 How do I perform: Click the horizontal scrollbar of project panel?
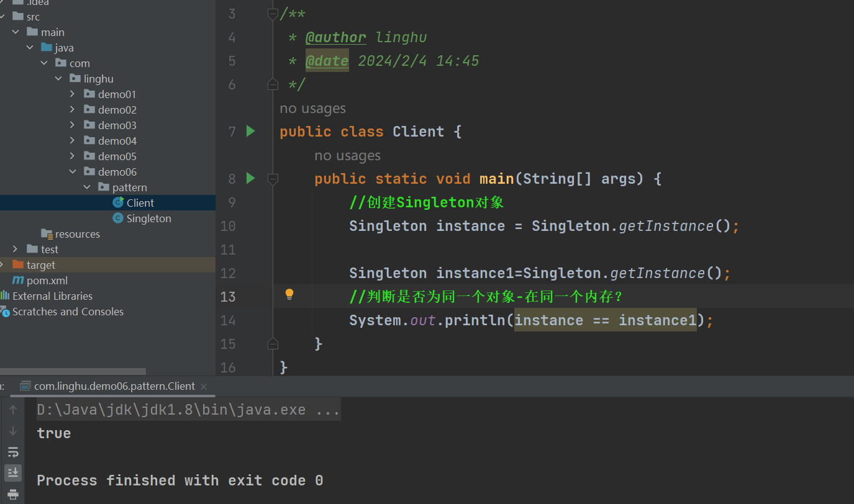click(x=73, y=371)
